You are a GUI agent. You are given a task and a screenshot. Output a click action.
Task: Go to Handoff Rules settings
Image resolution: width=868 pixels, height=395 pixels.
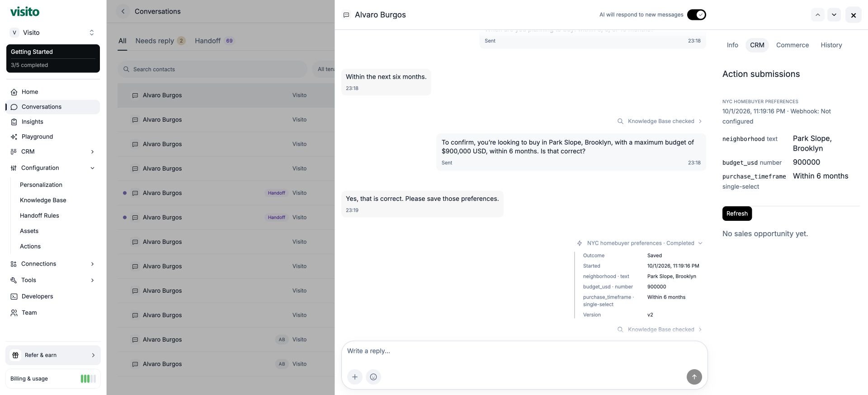[x=39, y=215]
